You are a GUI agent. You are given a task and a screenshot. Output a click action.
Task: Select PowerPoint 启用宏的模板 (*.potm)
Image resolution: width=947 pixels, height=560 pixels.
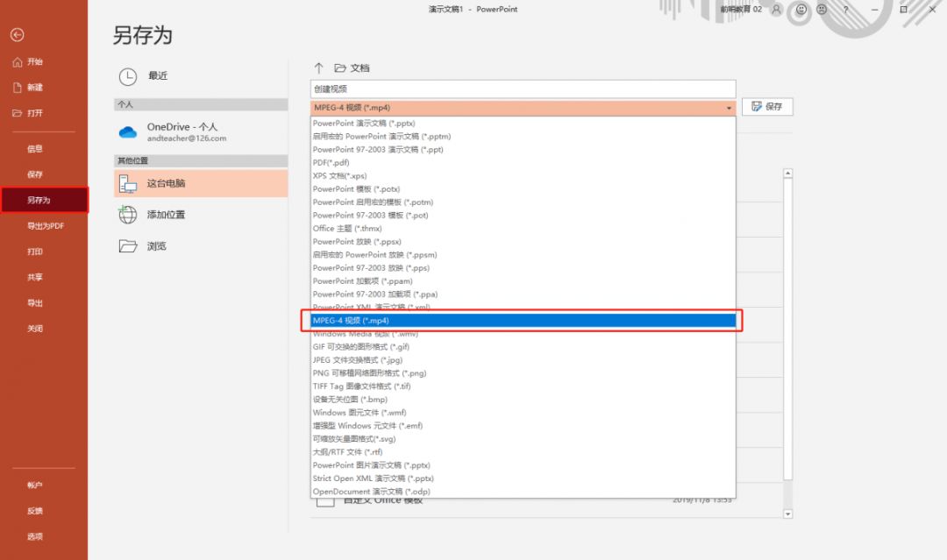(x=523, y=202)
